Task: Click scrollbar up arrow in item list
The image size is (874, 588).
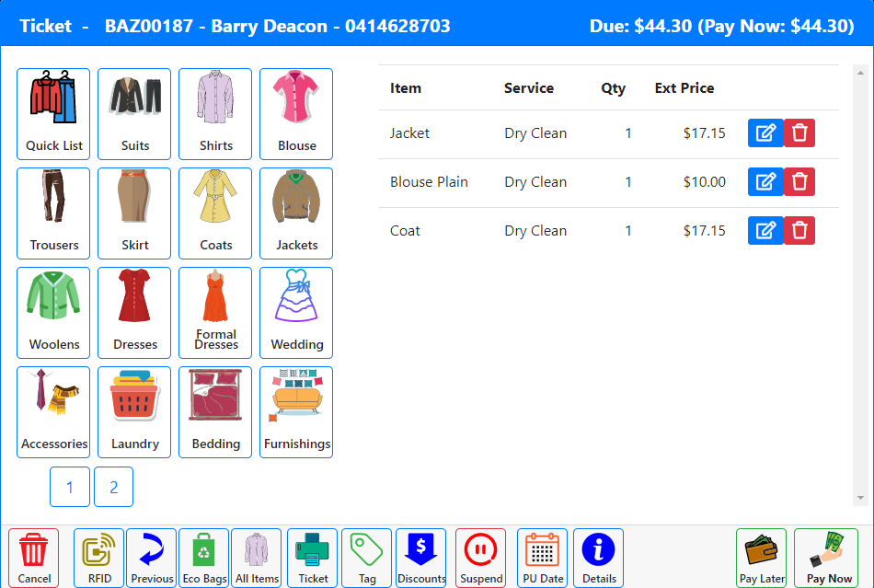Action: pos(860,73)
